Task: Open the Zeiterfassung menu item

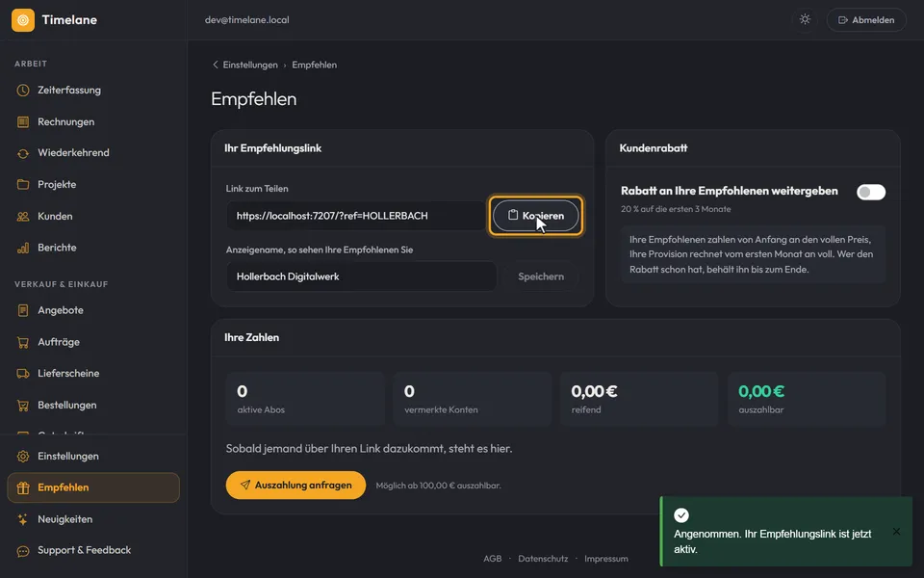Action: [x=93, y=91]
